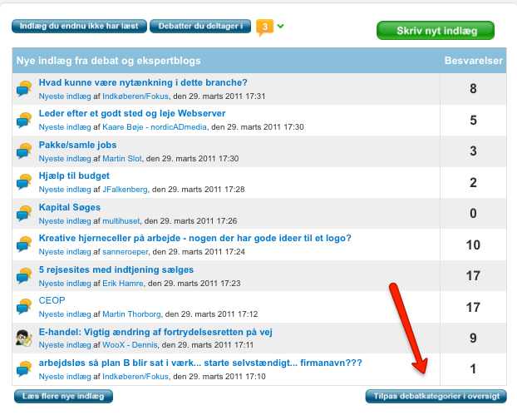517x420 pixels.
Task: Click the avatar icon next to 'E-handel' thread
Action: coord(24,338)
